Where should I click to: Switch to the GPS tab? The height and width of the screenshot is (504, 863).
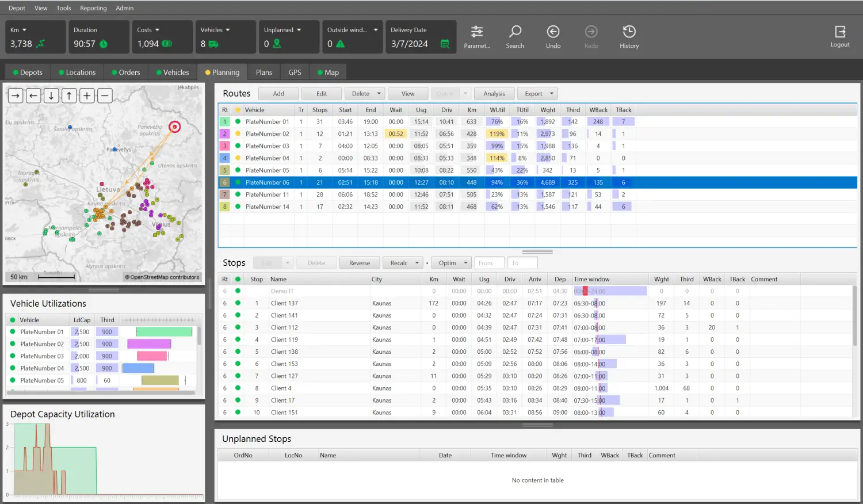coord(295,72)
